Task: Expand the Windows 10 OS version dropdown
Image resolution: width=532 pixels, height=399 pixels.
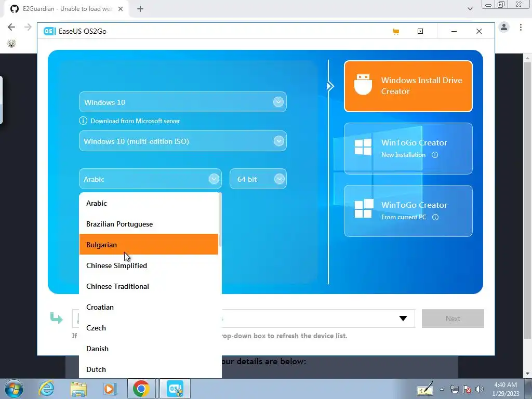Action: [x=278, y=102]
